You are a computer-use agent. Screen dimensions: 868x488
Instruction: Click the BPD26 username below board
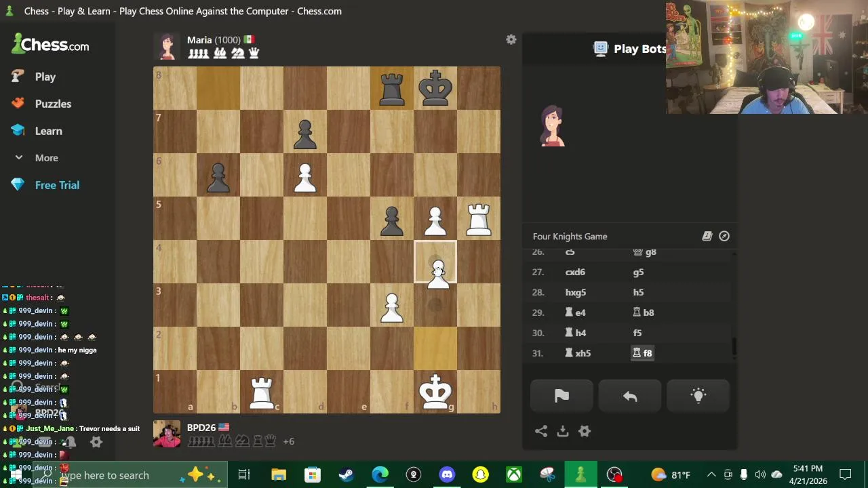pyautogui.click(x=201, y=428)
